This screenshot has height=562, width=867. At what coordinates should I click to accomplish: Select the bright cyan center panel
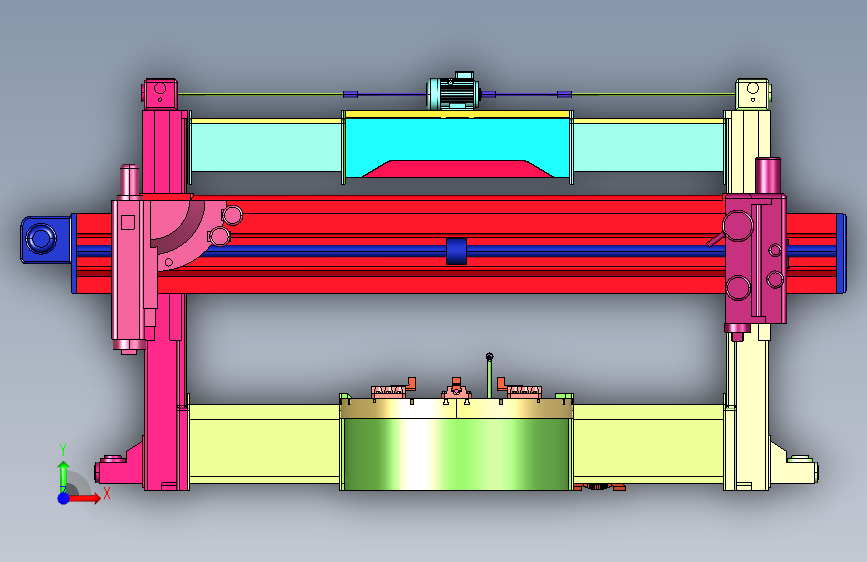457,140
